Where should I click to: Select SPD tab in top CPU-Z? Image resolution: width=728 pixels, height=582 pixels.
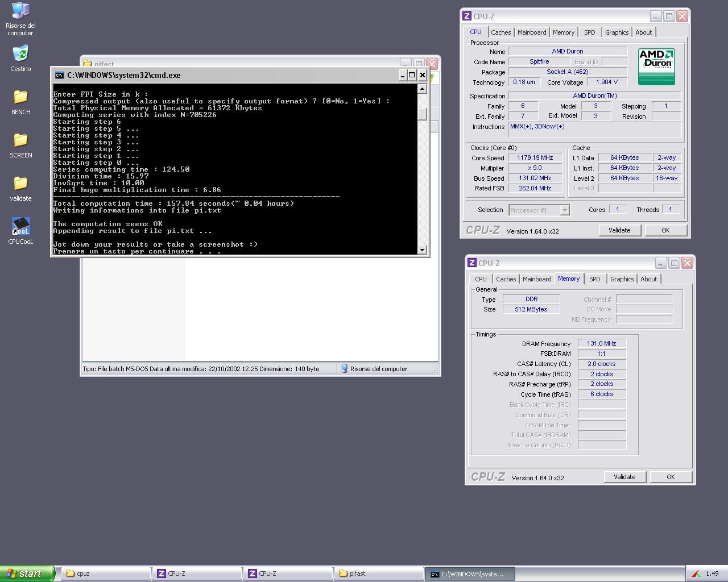(x=590, y=32)
